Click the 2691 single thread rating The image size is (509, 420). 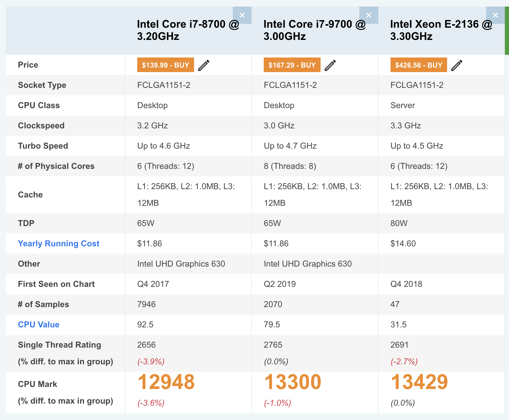tap(399, 345)
